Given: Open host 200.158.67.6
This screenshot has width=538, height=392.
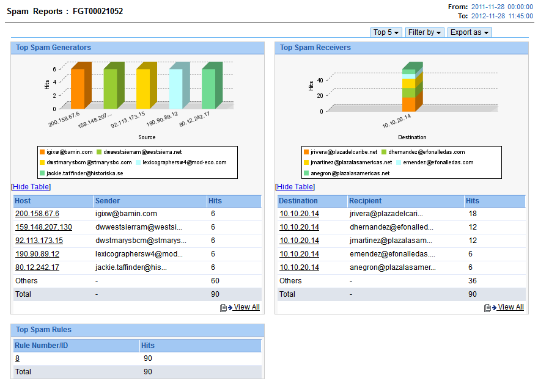Looking at the screenshot, I should click(x=37, y=214).
